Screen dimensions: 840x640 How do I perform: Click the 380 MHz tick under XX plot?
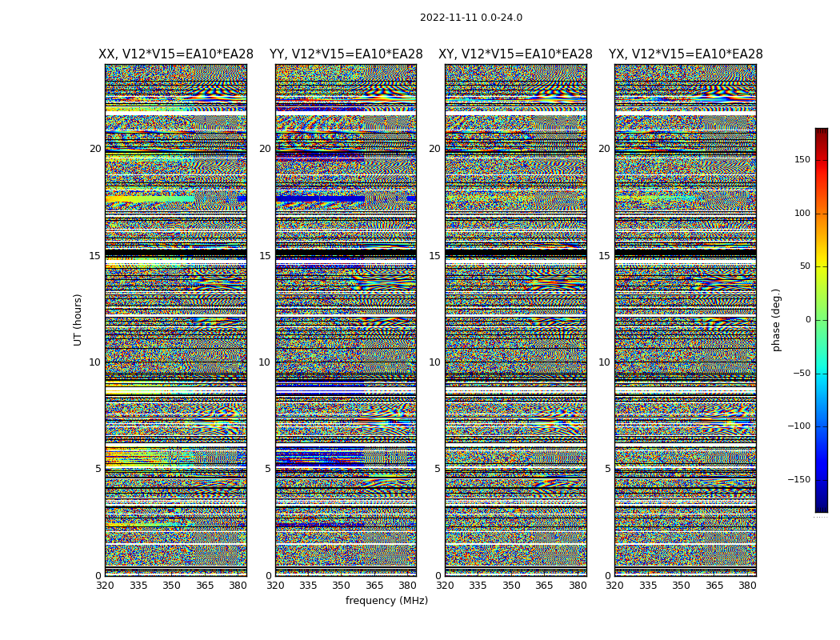coord(238,586)
